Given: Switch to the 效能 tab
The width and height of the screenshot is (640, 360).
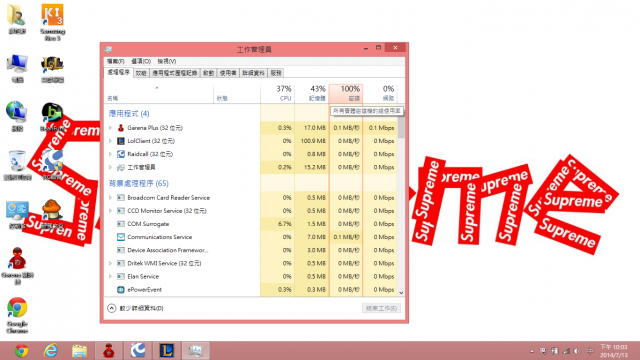Looking at the screenshot, I should (x=141, y=73).
